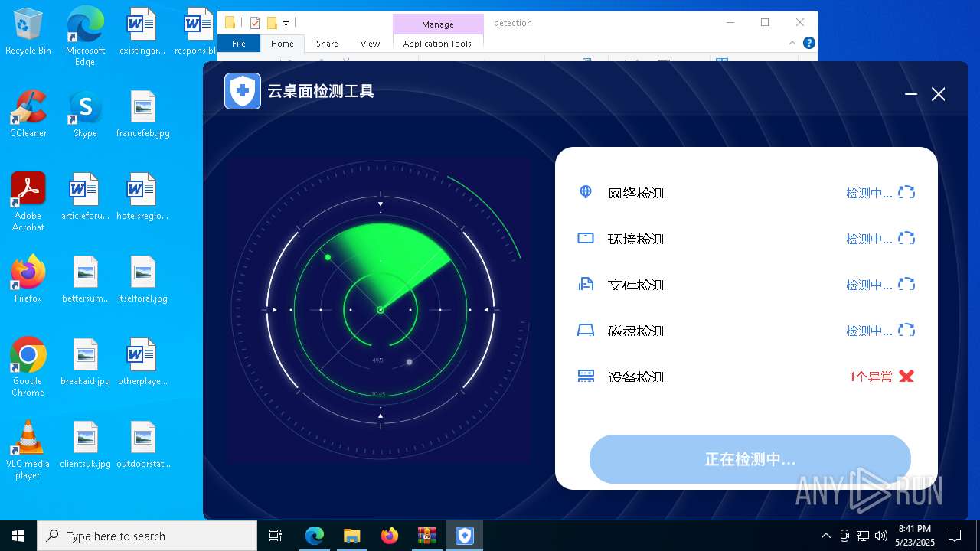The height and width of the screenshot is (551, 980).
Task: Click 检测中... status in 网络检测 row
Action: (x=869, y=193)
